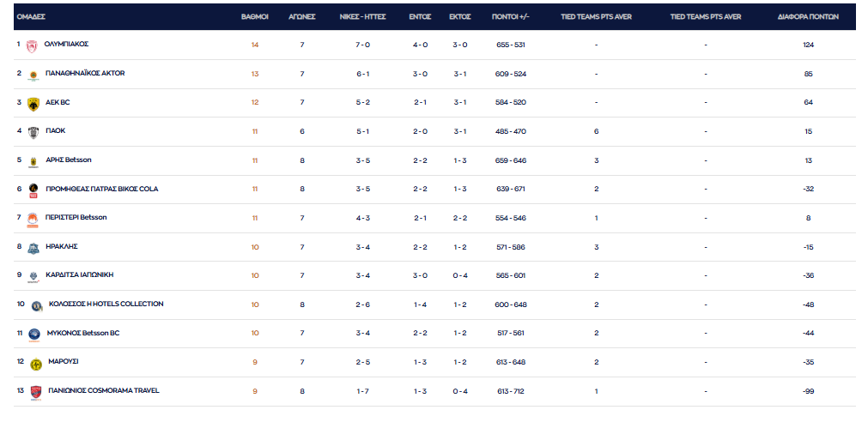Click the Olympiacos team logo
The width and height of the screenshot is (868, 422).
click(32, 46)
